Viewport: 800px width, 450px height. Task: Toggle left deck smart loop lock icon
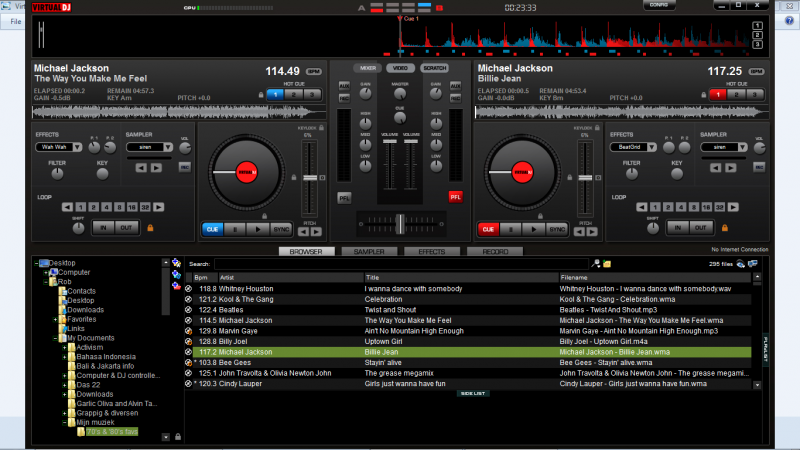coord(150,228)
